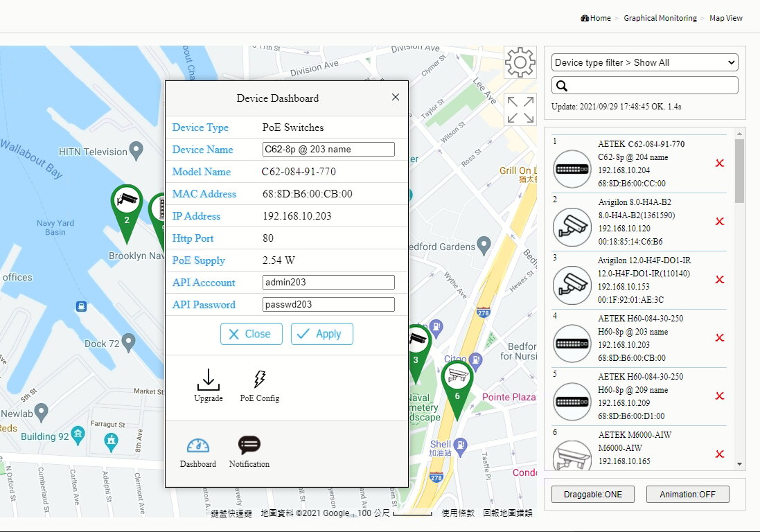
Task: Go to Graphical Monitoring breadcrumb
Action: (x=660, y=18)
